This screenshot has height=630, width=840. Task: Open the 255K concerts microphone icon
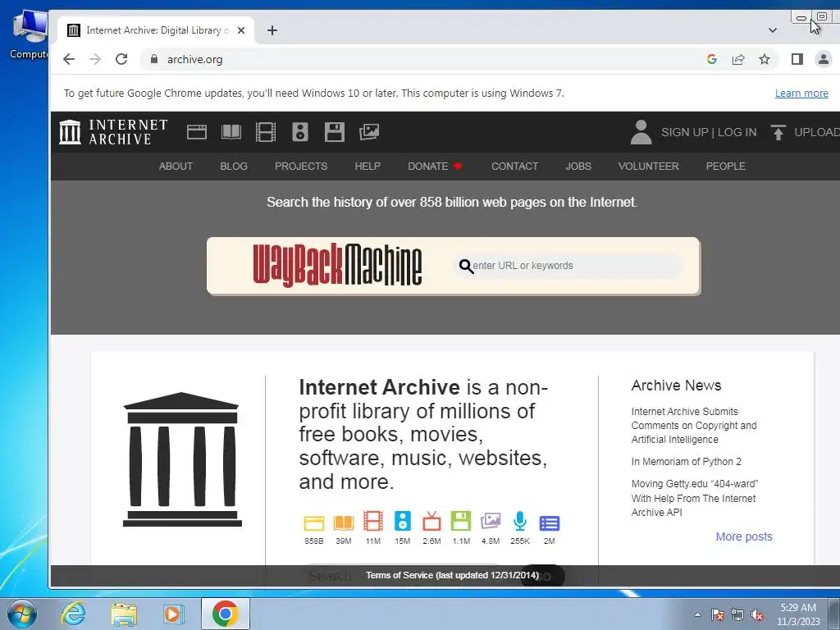coord(519,521)
